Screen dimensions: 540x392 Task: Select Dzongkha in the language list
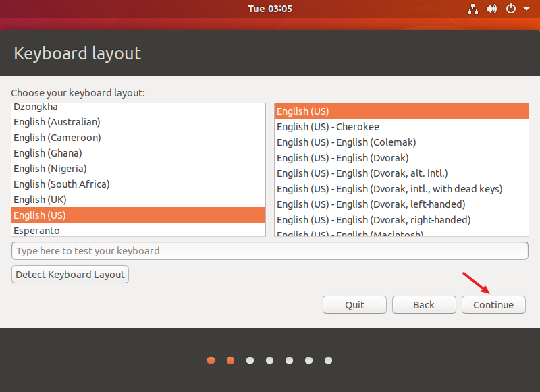[138, 107]
